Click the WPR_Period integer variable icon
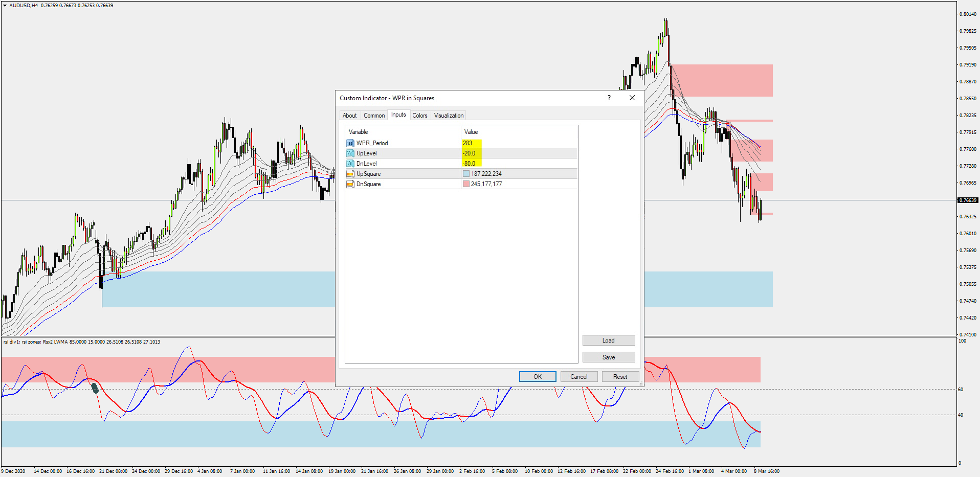The width and height of the screenshot is (980, 477). coord(350,143)
